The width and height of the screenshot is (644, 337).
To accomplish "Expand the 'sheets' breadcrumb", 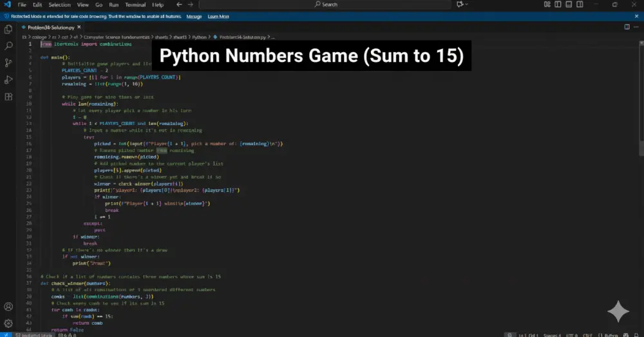I will [x=162, y=37].
